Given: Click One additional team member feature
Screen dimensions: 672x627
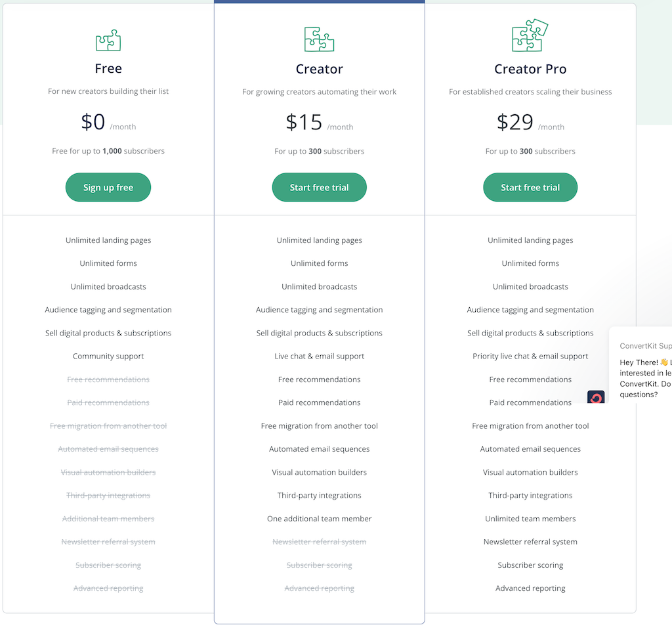Looking at the screenshot, I should [x=320, y=519].
